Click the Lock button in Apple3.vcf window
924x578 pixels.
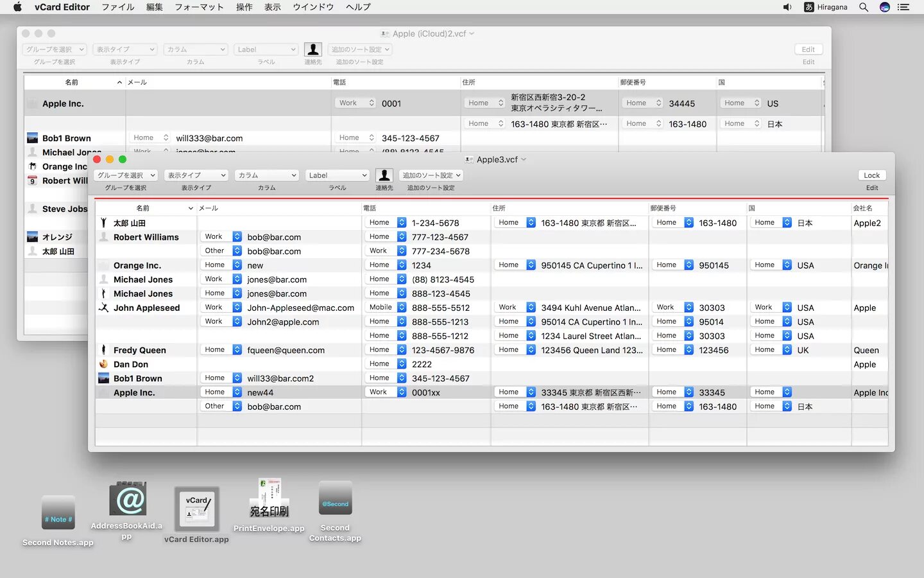point(871,175)
